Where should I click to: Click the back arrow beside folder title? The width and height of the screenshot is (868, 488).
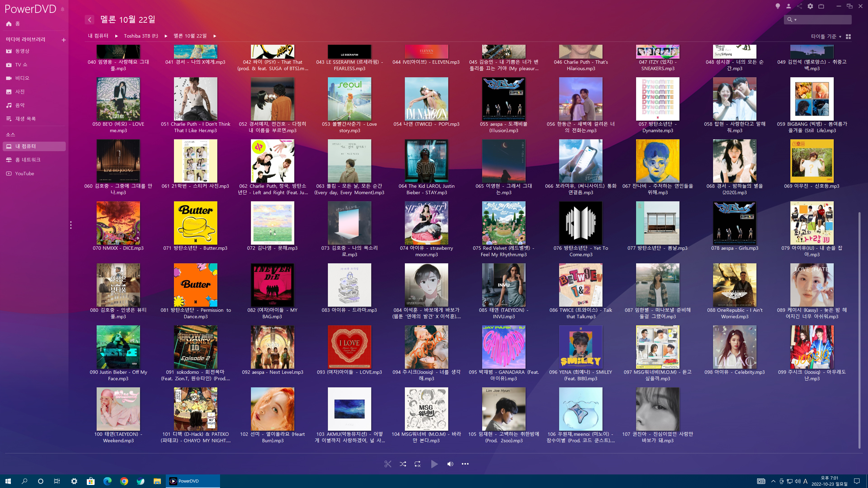pyautogui.click(x=90, y=20)
